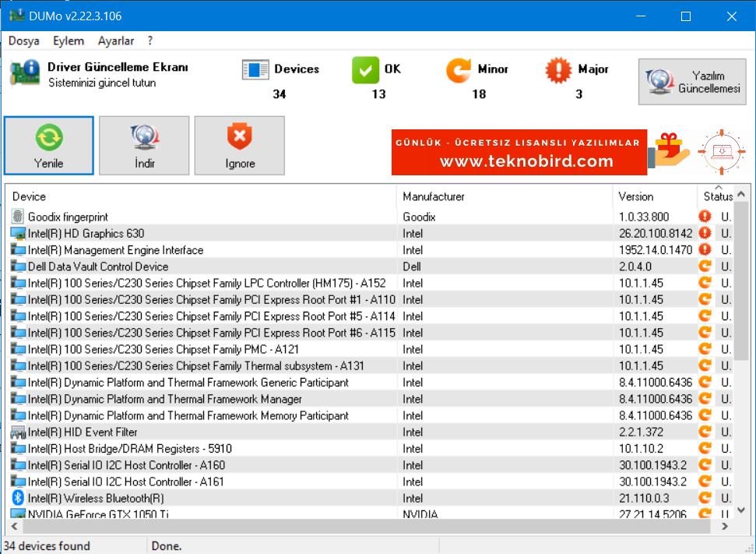Click the gift box icon in banner

[668, 150]
